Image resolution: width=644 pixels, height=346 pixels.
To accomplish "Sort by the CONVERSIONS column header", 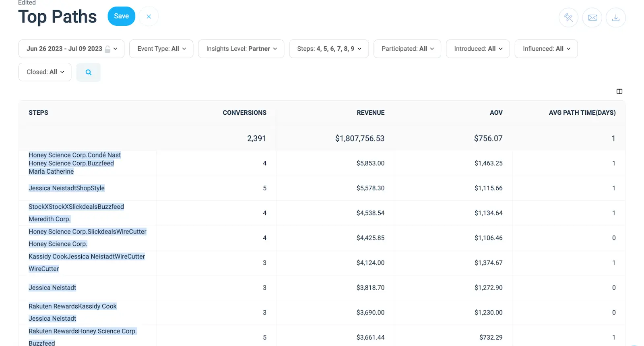I will coord(244,113).
